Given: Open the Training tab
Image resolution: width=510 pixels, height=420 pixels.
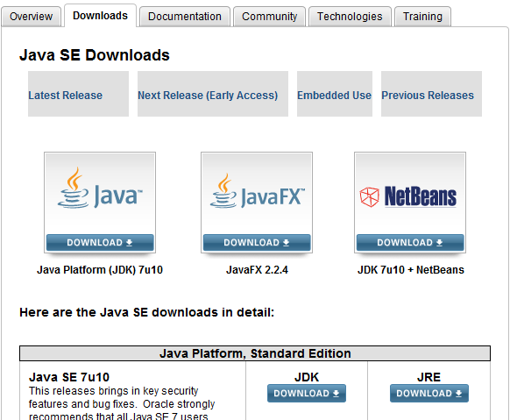Looking at the screenshot, I should pos(422,17).
